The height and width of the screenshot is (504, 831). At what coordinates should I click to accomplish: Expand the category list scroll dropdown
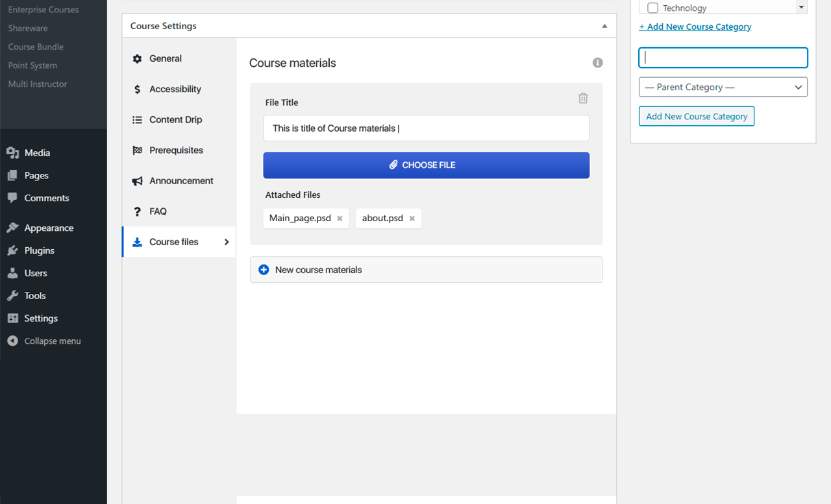click(800, 7)
